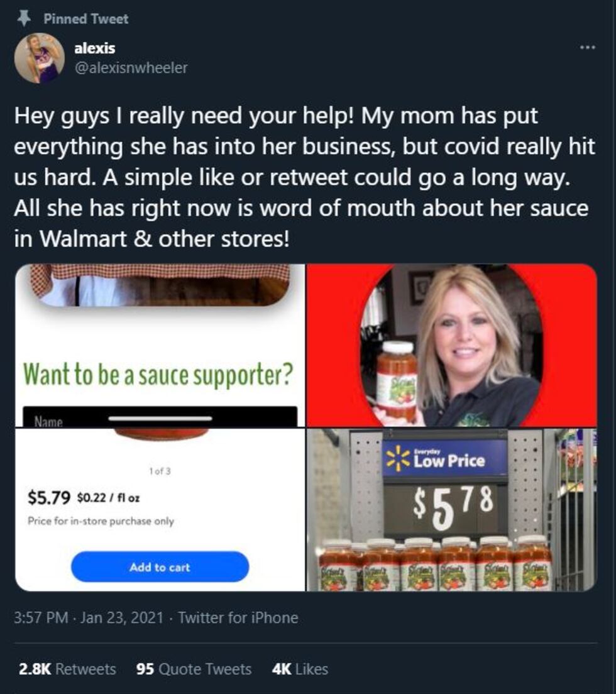616x694 pixels.
Task: Open the Walmart Low Price shelf photo
Action: (x=452, y=510)
